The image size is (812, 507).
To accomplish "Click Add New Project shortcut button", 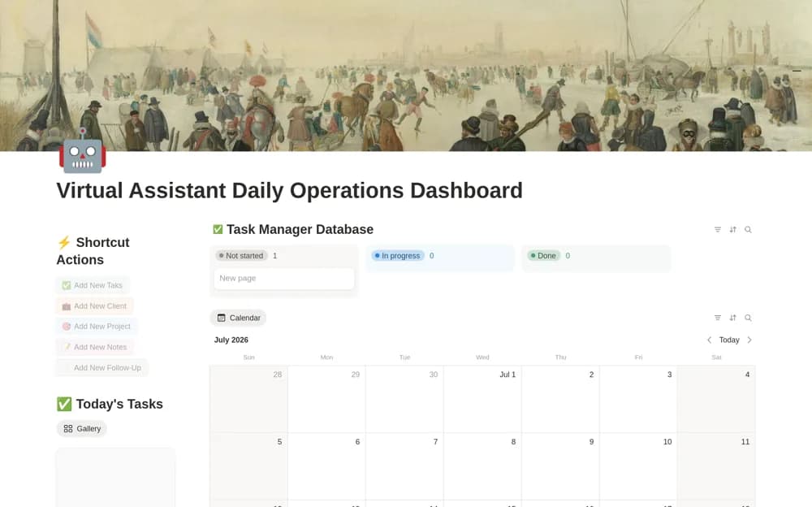I will click(97, 326).
